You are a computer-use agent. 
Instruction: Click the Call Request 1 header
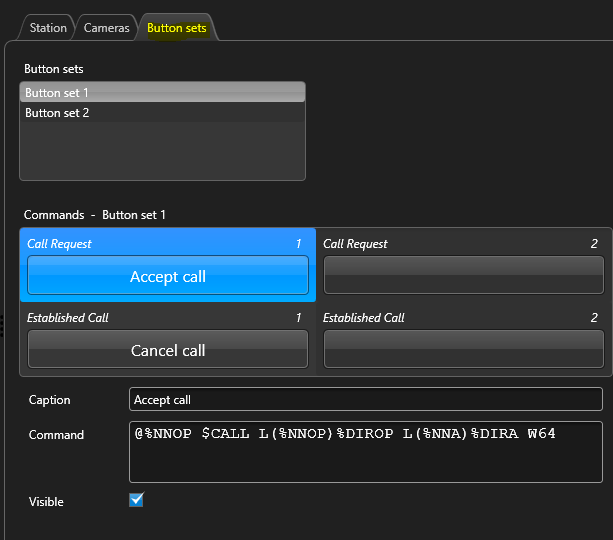click(59, 244)
